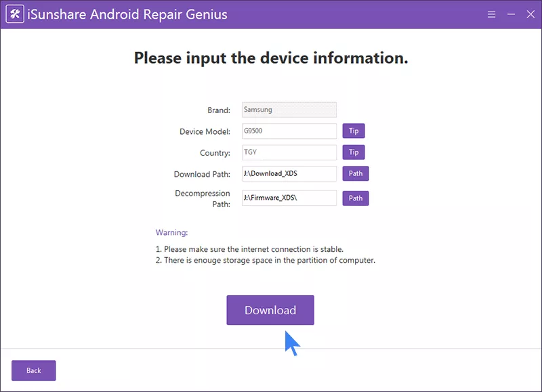Browse Path for Download Path
Screen dimensions: 542x392
click(x=356, y=173)
